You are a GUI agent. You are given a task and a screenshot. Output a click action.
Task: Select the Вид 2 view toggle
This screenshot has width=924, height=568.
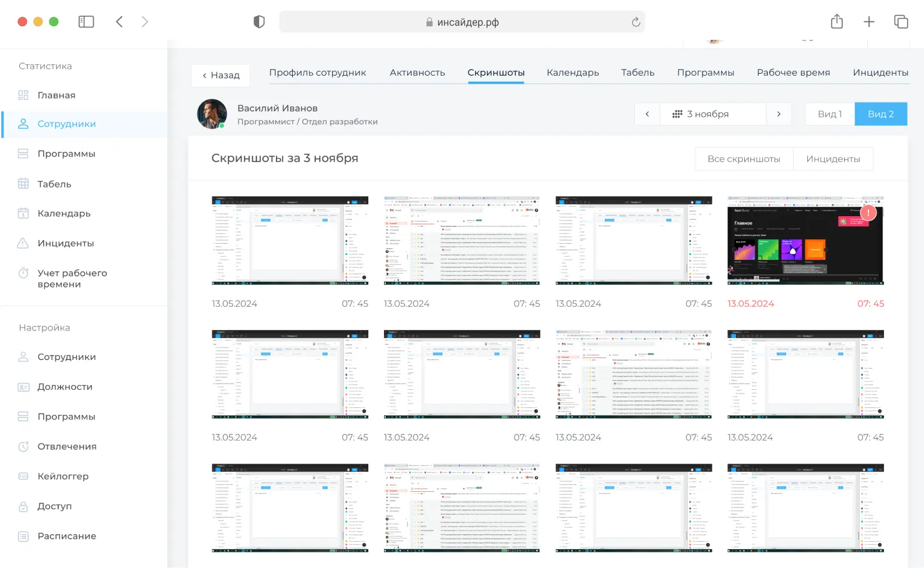880,114
